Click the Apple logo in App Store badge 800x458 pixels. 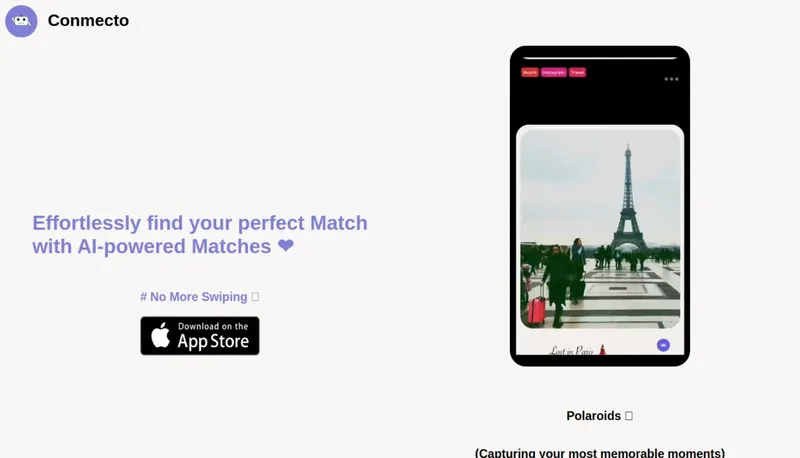161,335
